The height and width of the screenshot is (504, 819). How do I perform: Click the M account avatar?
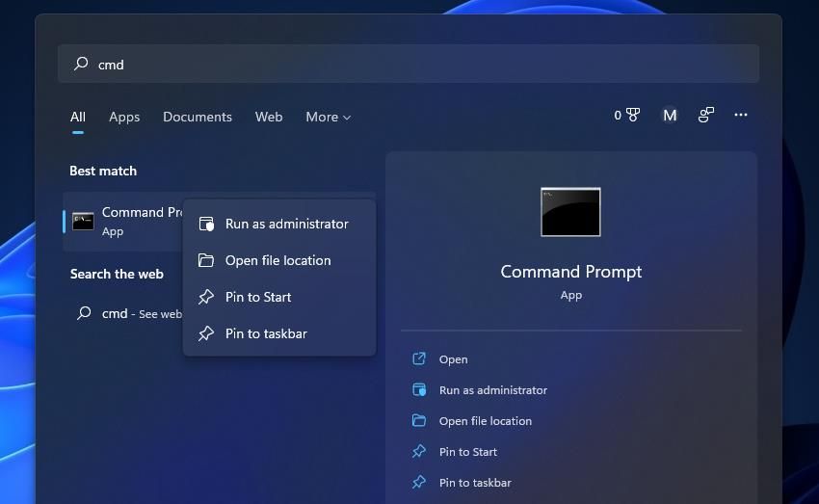click(x=670, y=115)
